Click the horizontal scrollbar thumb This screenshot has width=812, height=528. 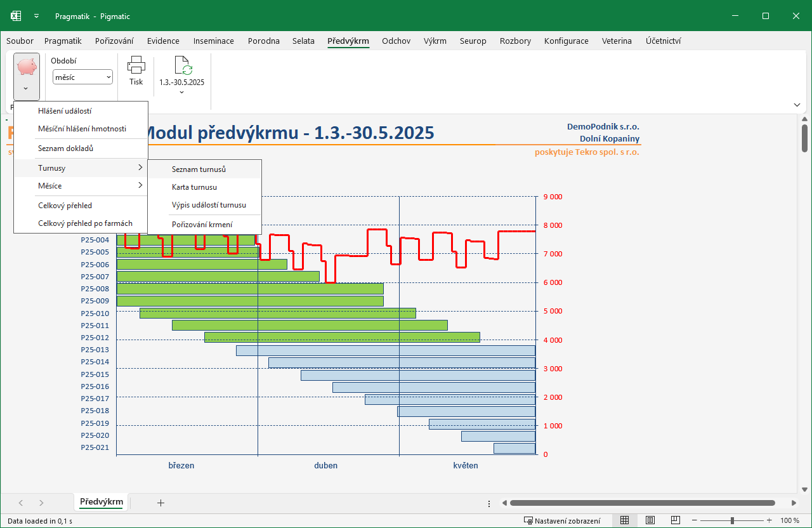click(642, 503)
